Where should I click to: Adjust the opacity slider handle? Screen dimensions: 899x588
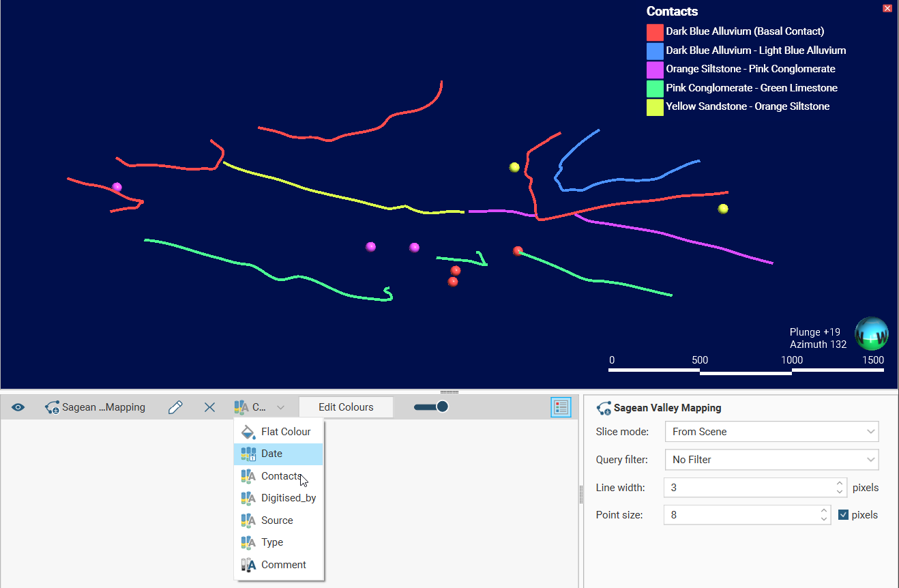coord(442,407)
